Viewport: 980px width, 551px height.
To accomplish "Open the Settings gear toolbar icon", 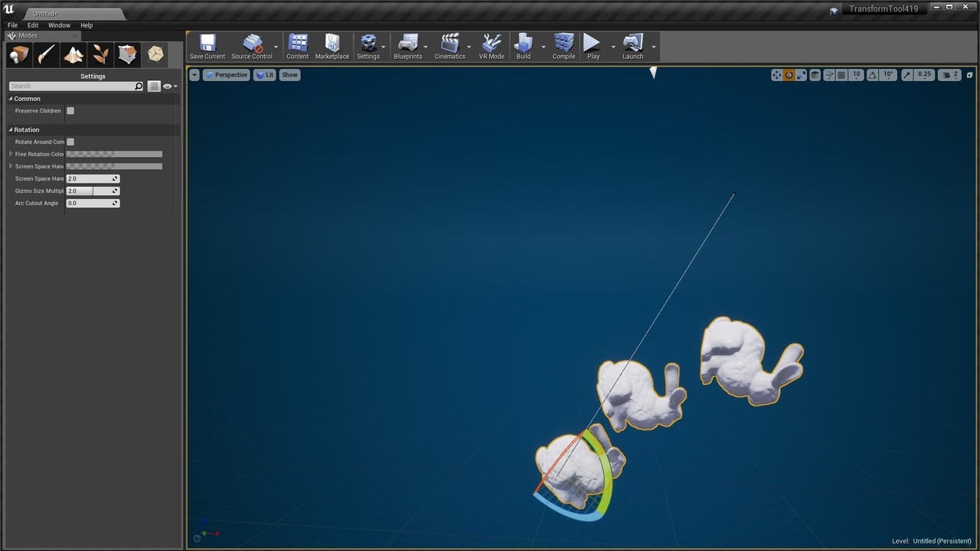I will (x=368, y=47).
